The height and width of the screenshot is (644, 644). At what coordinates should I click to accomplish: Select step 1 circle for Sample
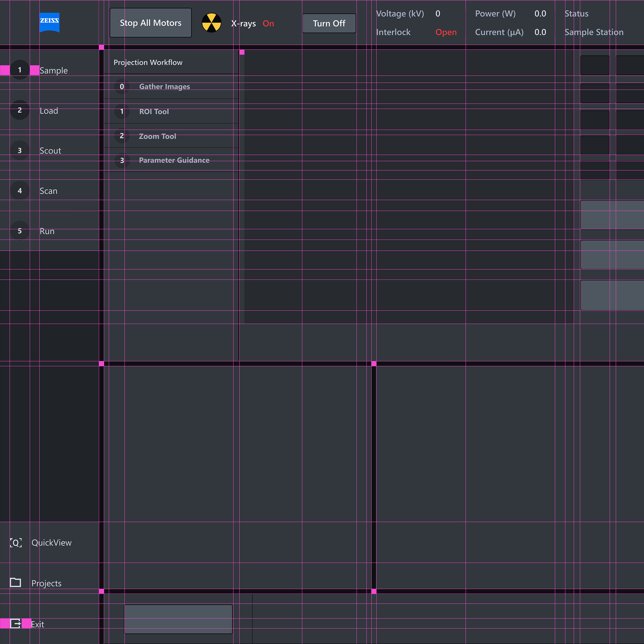20,70
